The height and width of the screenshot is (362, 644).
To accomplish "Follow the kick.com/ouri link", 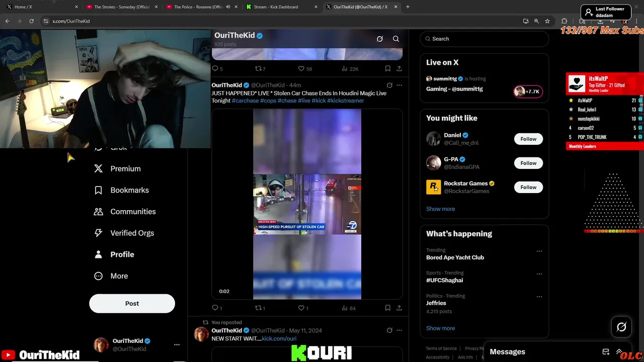I will (x=279, y=338).
